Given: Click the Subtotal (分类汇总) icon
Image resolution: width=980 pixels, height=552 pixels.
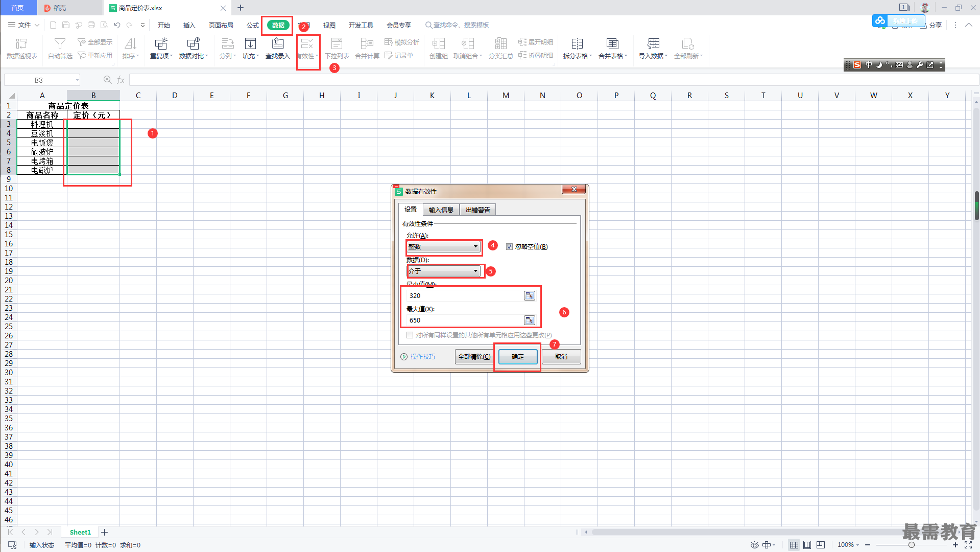Looking at the screenshot, I should pos(500,44).
